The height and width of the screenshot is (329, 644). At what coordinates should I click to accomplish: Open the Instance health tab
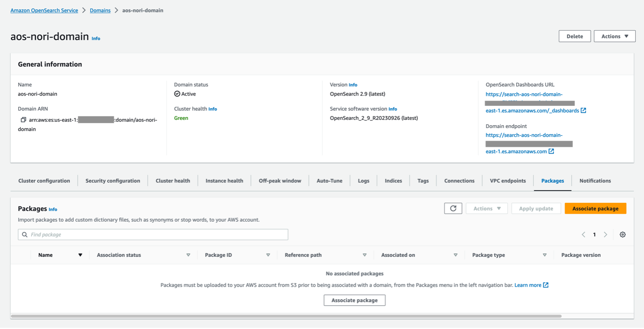click(224, 181)
